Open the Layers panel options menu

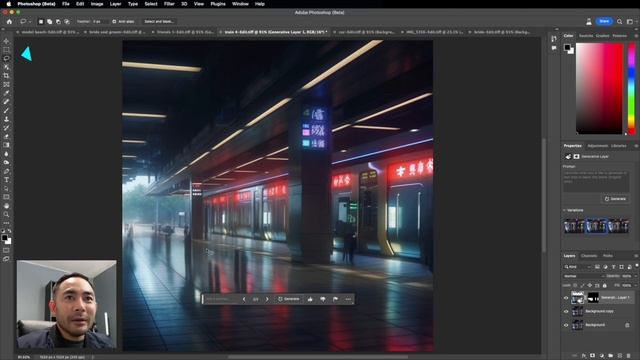click(636, 256)
